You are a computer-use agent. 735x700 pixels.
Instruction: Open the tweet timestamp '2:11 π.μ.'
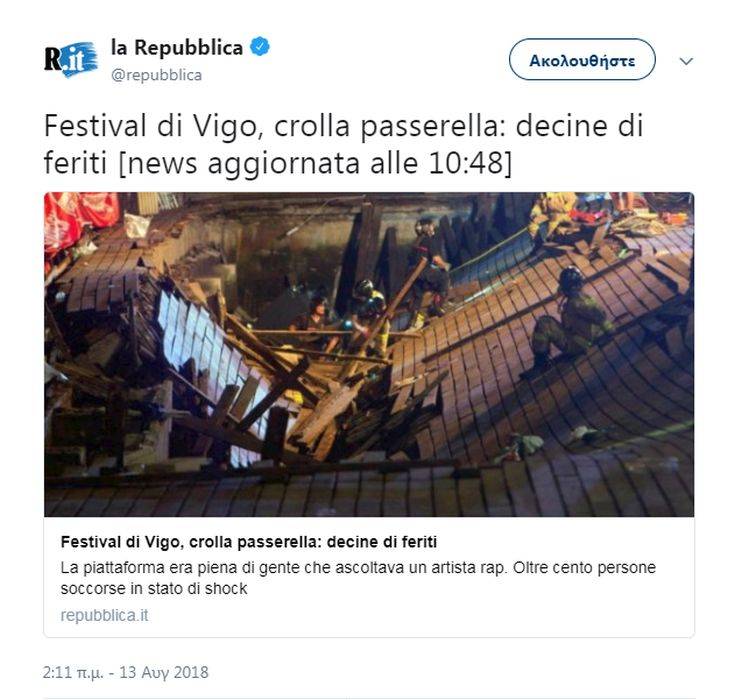coord(73,672)
